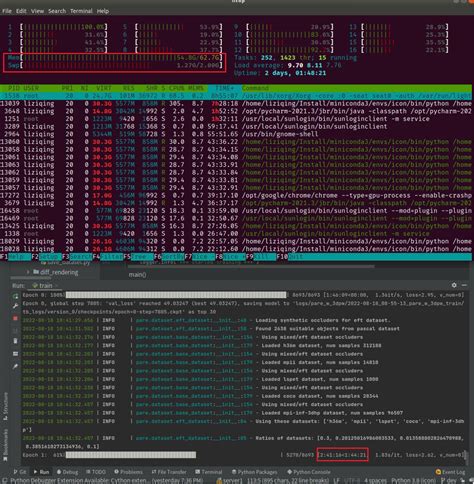Open the File menu in terminal
Viewport: 474px width, 484px height.
(x=7, y=11)
